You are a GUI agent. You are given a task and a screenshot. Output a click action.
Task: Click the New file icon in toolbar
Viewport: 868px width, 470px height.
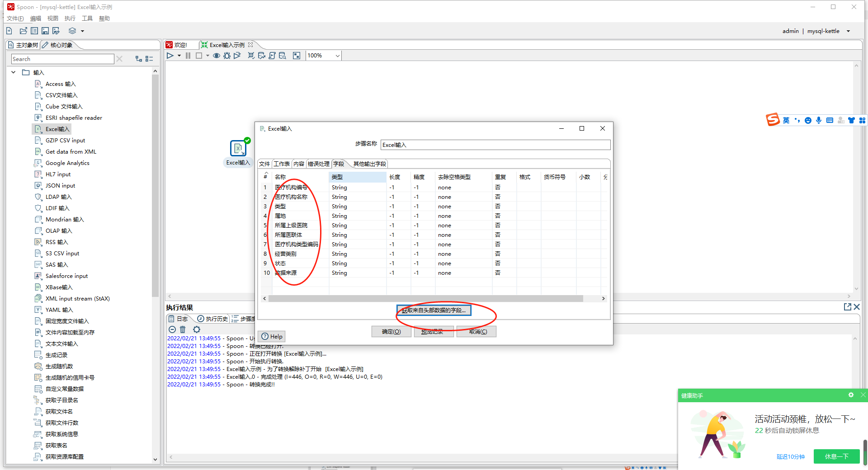pos(9,31)
